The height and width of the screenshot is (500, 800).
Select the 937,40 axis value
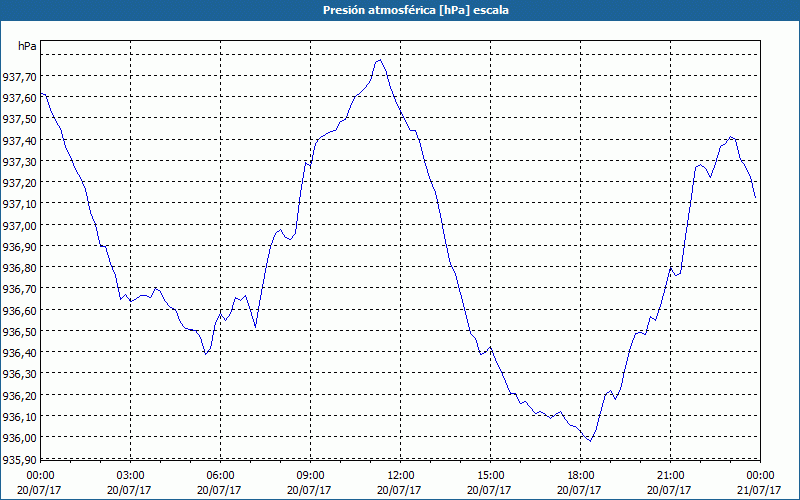[x=19, y=140]
